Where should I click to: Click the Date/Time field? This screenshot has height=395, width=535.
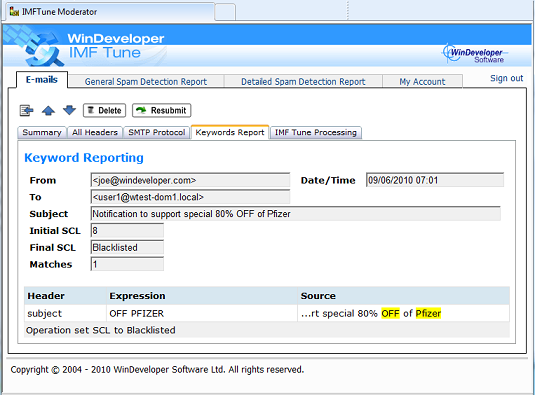click(435, 180)
